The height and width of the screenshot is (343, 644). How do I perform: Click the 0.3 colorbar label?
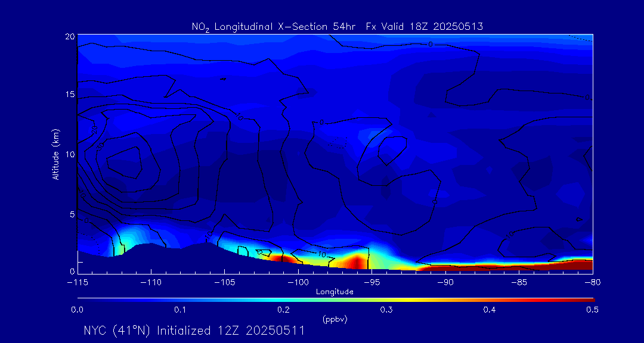click(x=386, y=310)
